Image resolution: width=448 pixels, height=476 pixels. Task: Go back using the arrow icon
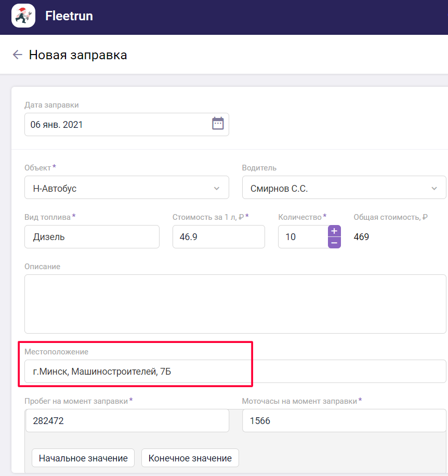pyautogui.click(x=18, y=55)
